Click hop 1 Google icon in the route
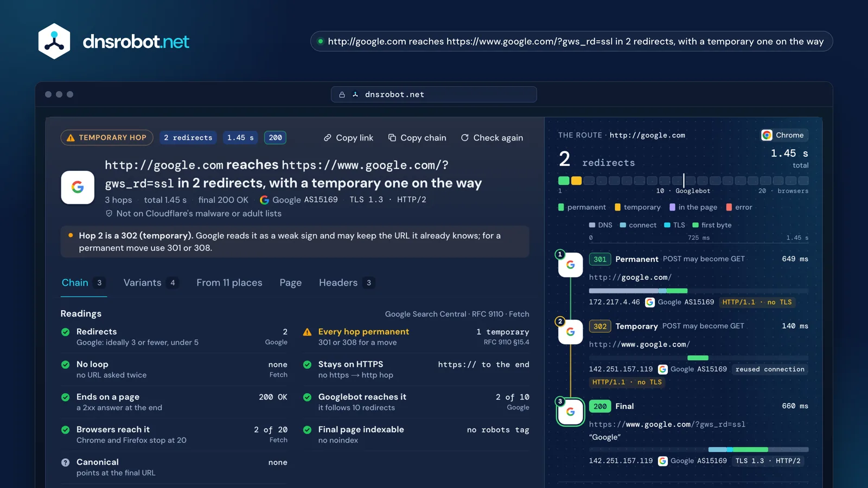Image resolution: width=868 pixels, height=488 pixels. 571,265
